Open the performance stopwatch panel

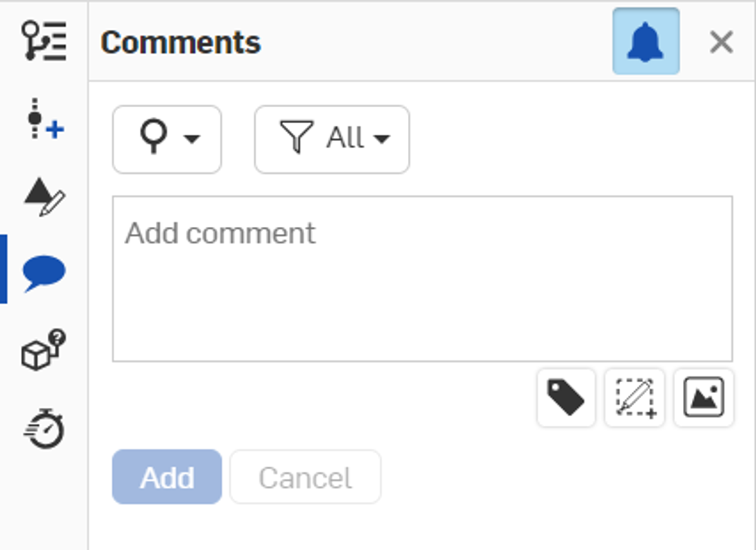click(x=42, y=431)
